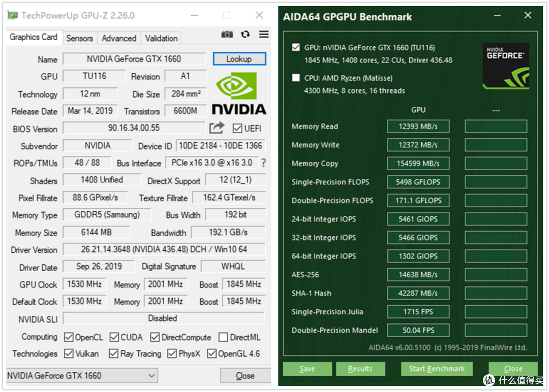Click the AIDA64 bottom Close button

click(513, 369)
